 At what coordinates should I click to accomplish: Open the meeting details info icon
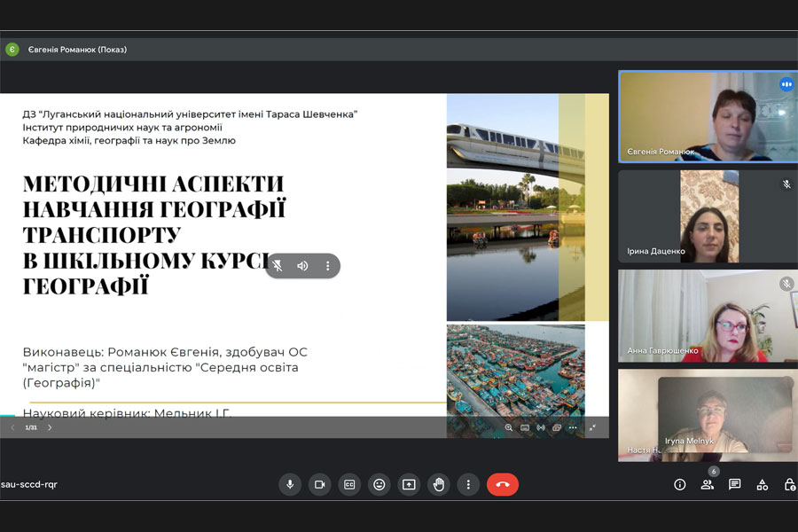click(x=680, y=484)
